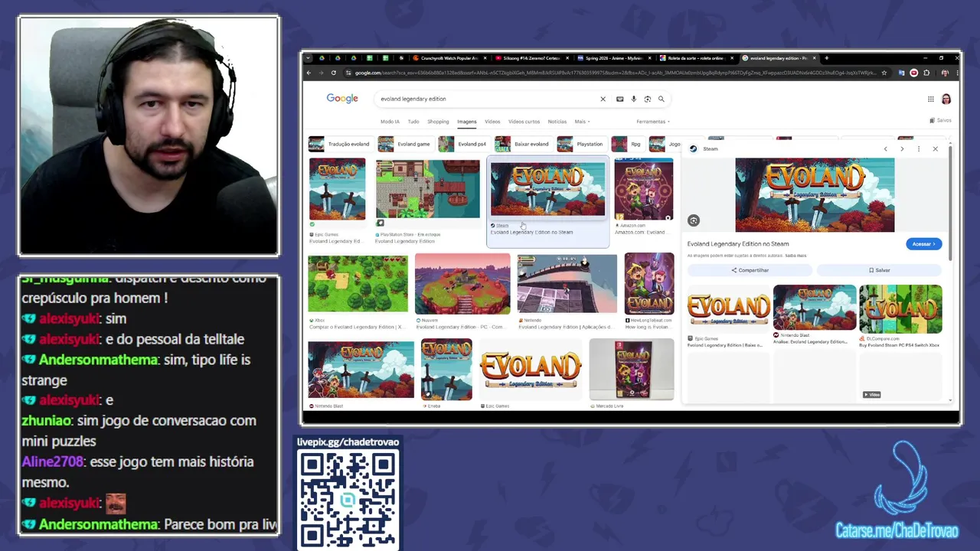Open the on-screen keyboard icon in search bar

click(619, 99)
